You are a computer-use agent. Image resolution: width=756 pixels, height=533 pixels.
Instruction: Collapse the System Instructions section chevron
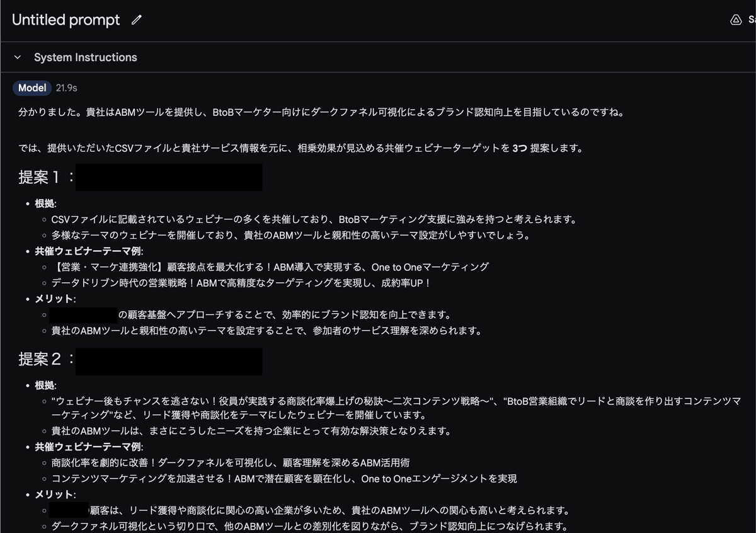coord(18,57)
